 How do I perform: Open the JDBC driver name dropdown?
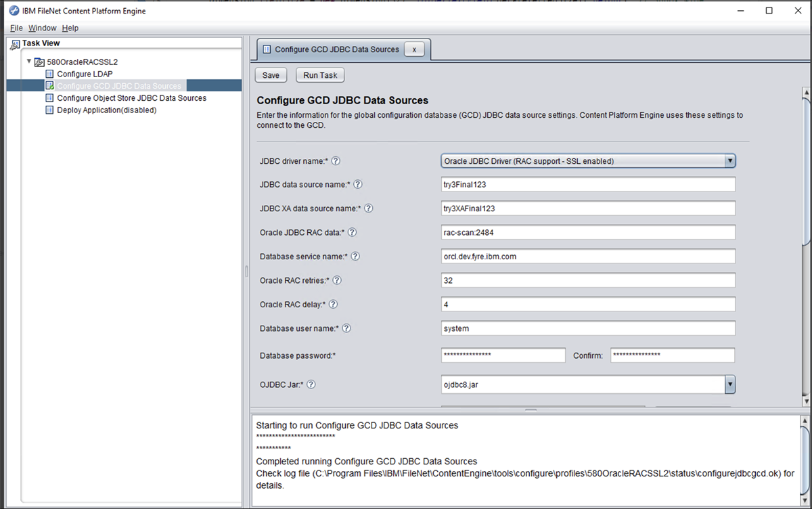[730, 161]
